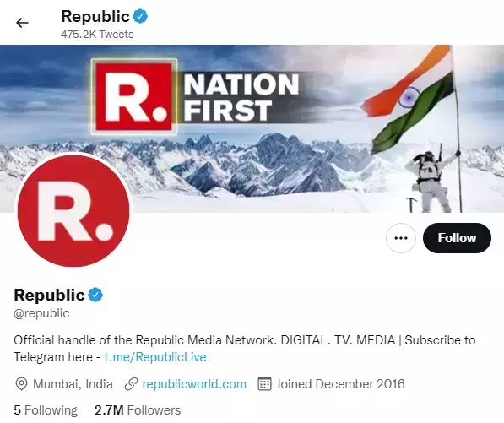Image resolution: width=504 pixels, height=423 pixels.
Task: Follow the Republic account
Action: coord(457,238)
